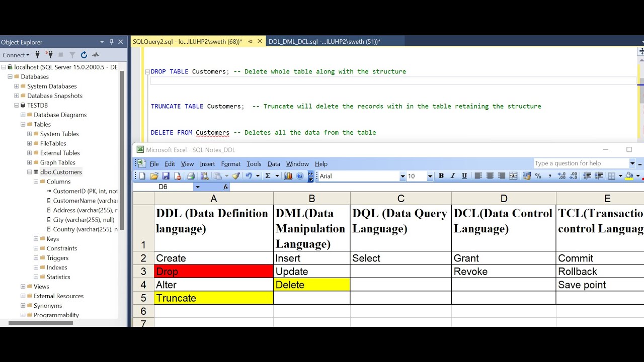
Task: Click the Undo icon in Excel
Action: tap(249, 176)
